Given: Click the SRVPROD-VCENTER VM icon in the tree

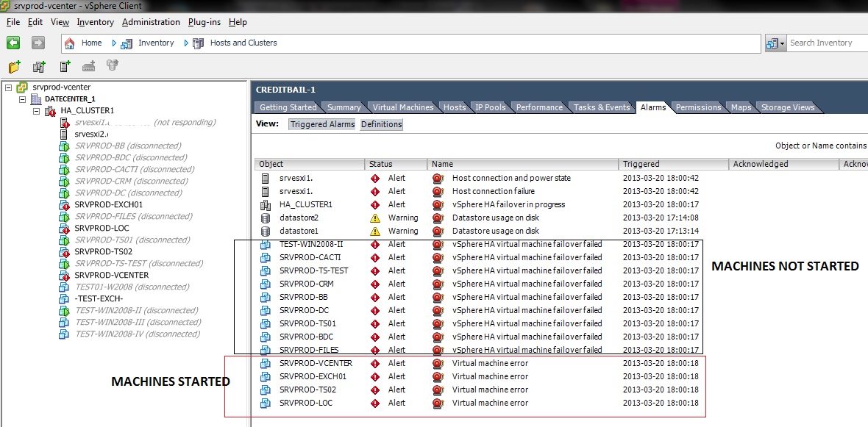Looking at the screenshot, I should (x=64, y=275).
